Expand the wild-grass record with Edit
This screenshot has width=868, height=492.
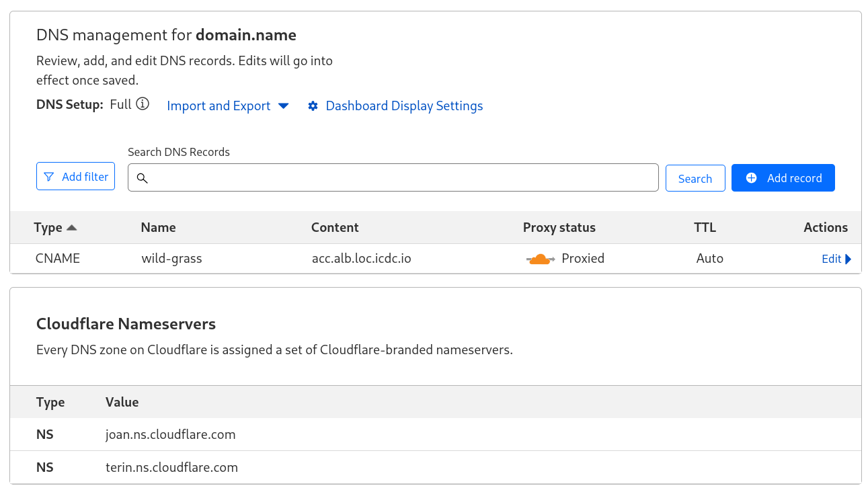tap(832, 259)
